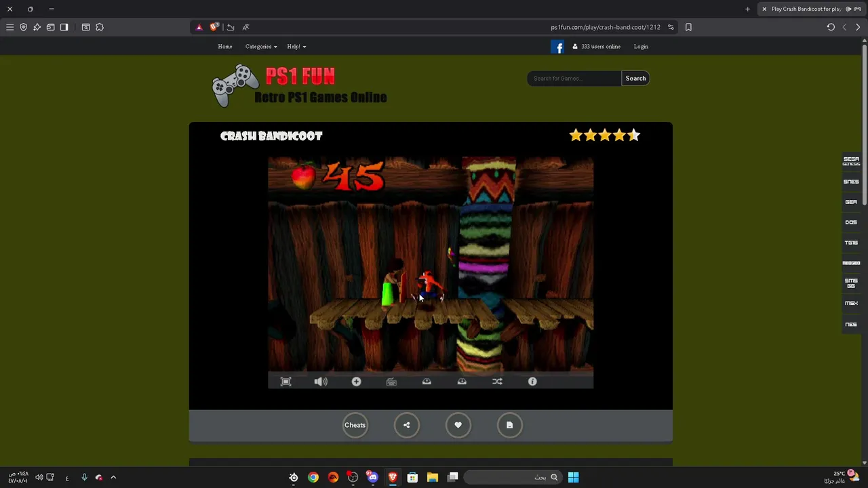Open DOS sidebar link

(x=851, y=222)
